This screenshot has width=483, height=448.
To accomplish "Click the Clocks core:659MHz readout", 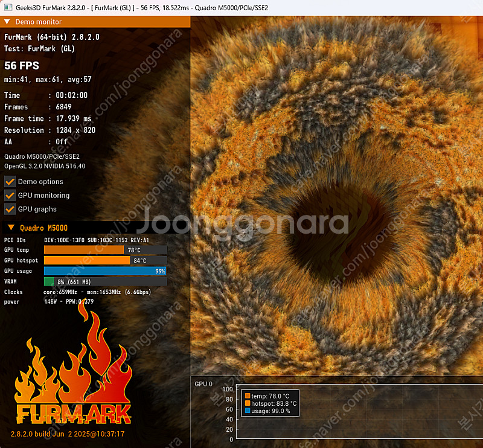I will point(97,292).
